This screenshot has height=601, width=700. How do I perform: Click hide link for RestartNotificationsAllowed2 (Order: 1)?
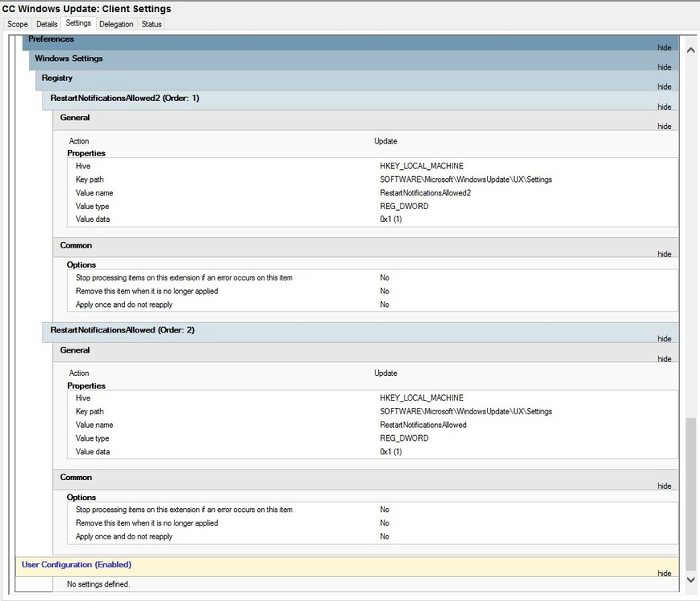[x=664, y=107]
